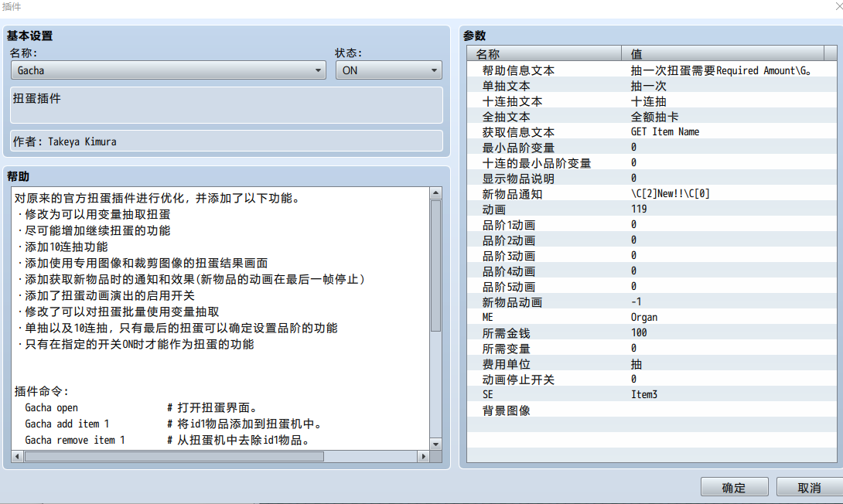The image size is (843, 504).
Task: Click the 名称 column header in parameters
Action: pyautogui.click(x=544, y=54)
